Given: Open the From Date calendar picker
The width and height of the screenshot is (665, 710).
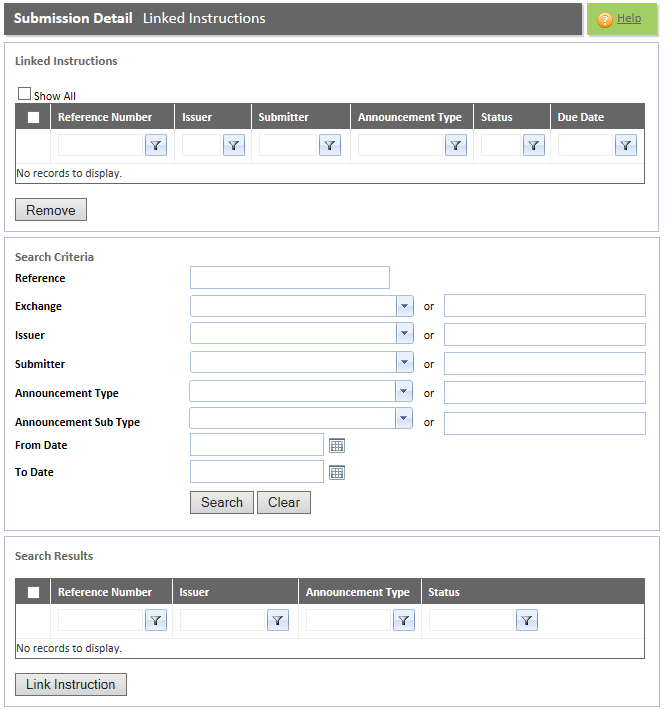Looking at the screenshot, I should (337, 446).
